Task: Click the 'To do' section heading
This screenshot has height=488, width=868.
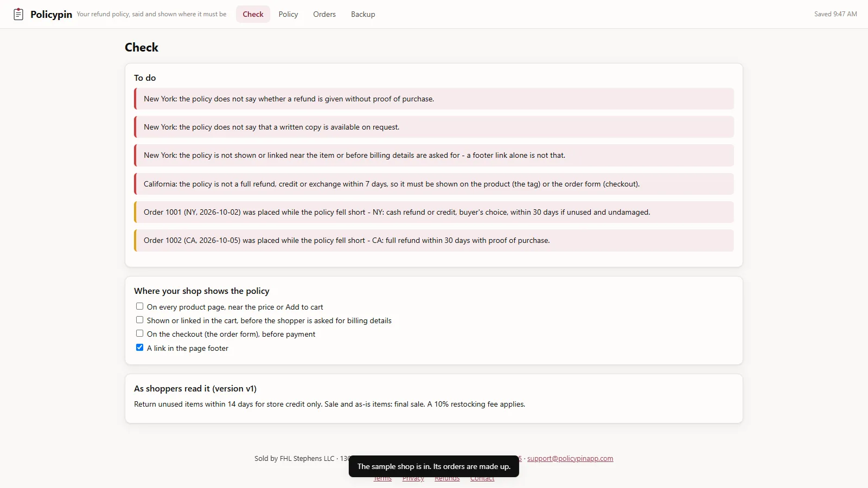Action: (x=145, y=78)
